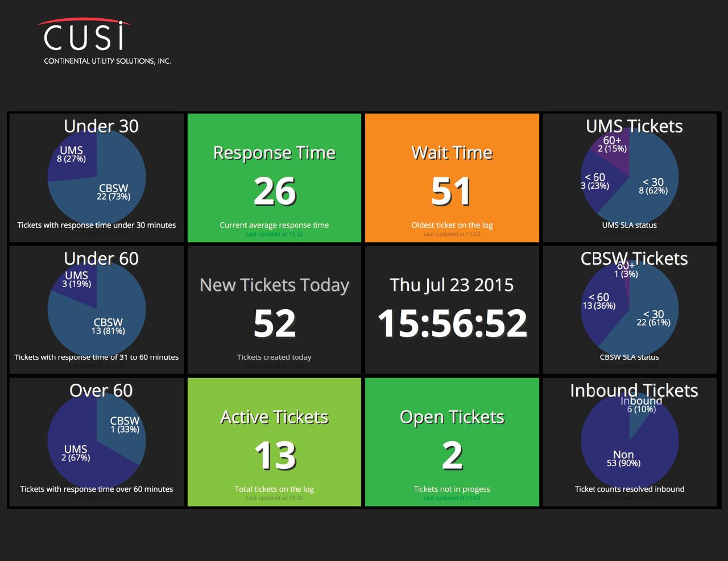Click the Under 30 tile heading
This screenshot has height=561, width=728.
pos(101,126)
